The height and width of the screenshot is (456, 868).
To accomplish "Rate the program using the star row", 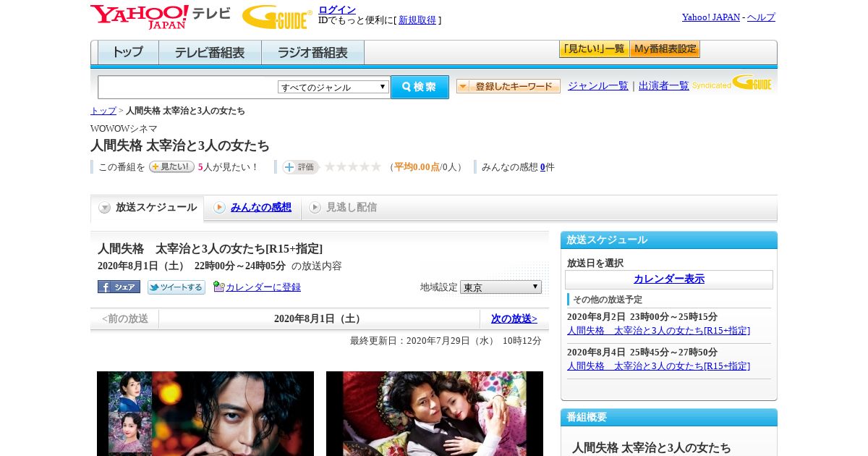I will tap(353, 167).
